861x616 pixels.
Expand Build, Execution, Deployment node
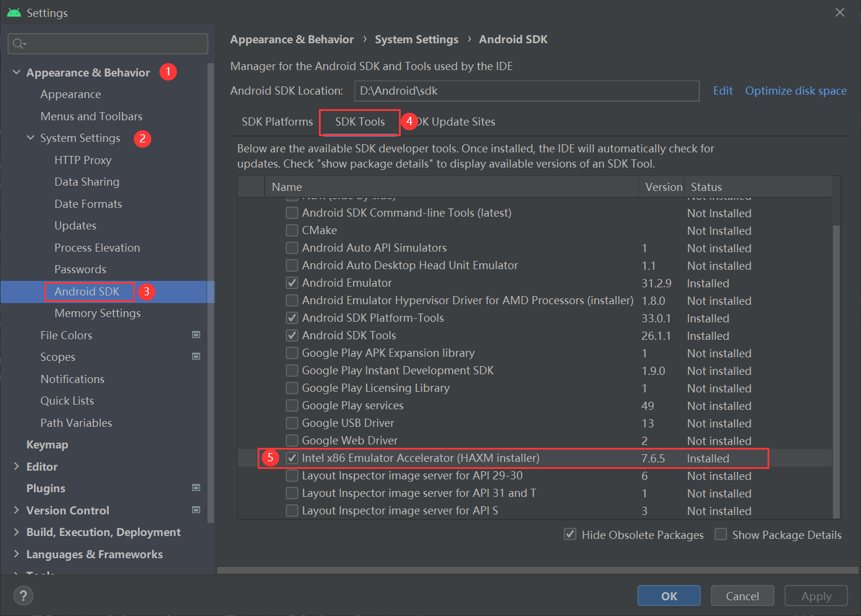pos(16,532)
